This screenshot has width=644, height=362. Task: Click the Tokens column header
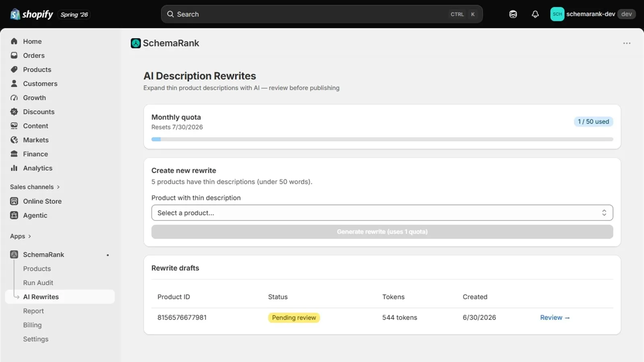coord(393,296)
